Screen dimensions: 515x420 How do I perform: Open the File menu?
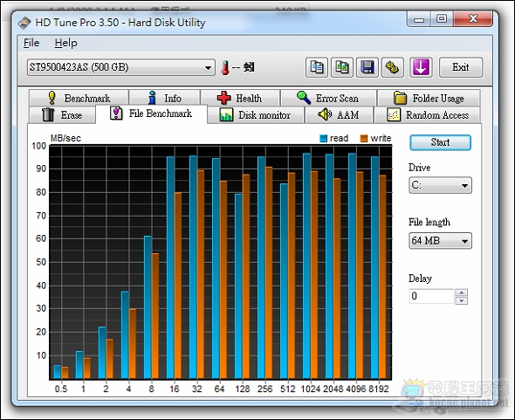pyautogui.click(x=31, y=43)
